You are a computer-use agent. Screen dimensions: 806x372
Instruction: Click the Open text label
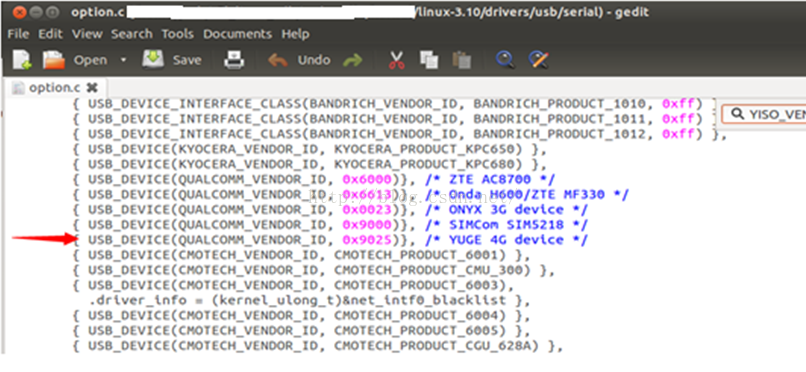(90, 60)
